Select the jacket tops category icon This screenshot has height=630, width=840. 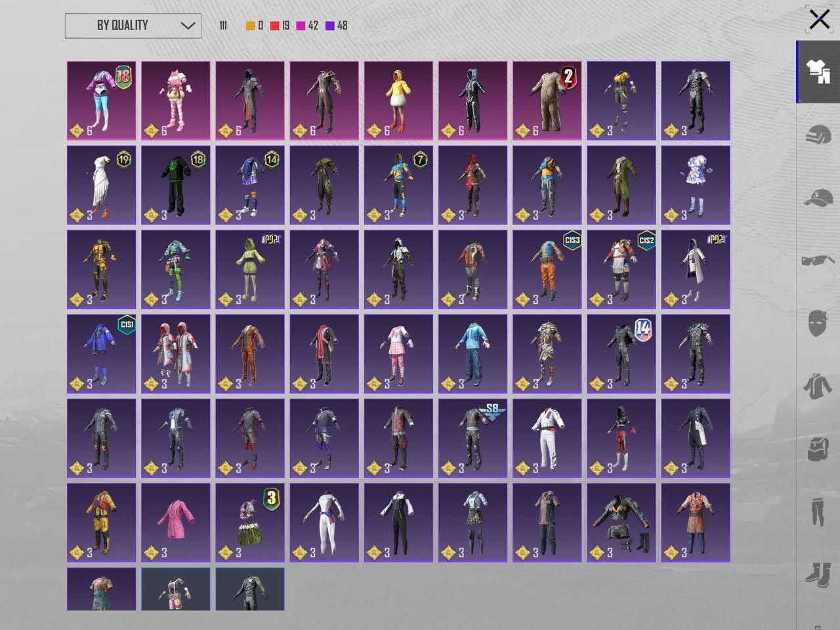[818, 387]
